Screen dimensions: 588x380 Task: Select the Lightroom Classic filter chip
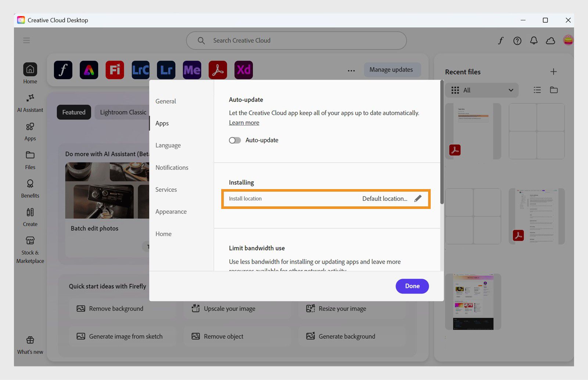point(123,112)
